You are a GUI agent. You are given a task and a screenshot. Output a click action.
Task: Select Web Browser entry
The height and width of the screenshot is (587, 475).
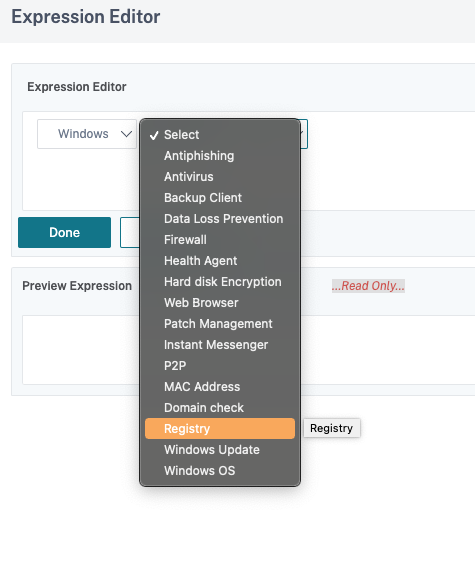220,302
